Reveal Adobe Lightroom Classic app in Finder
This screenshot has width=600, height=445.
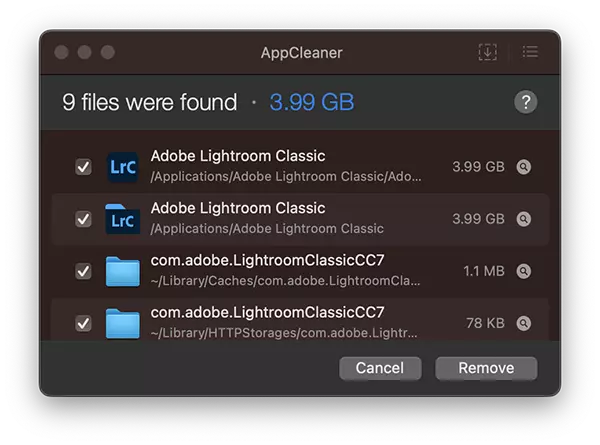pos(523,167)
